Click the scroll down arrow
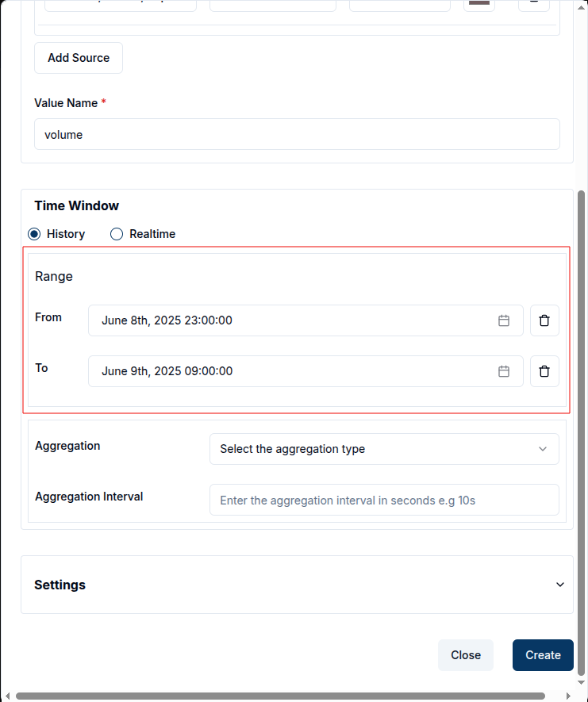The height and width of the screenshot is (702, 588). (582, 683)
